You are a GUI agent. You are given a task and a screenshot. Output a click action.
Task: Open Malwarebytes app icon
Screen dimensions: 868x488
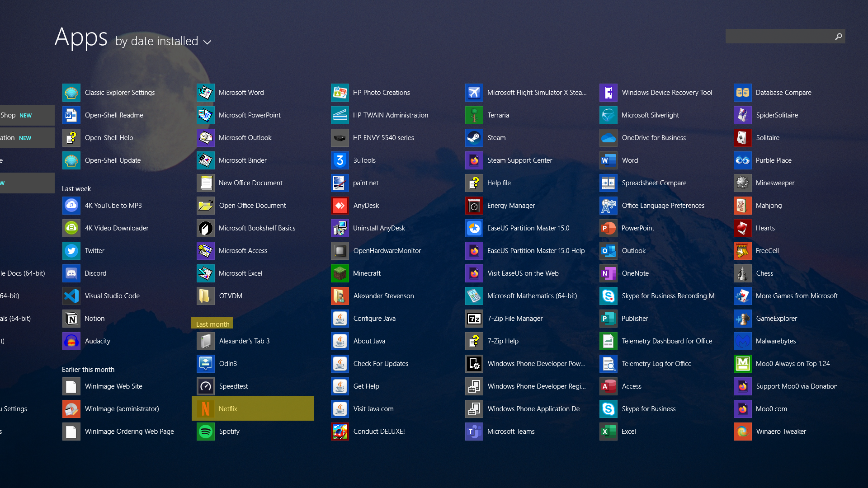point(742,341)
